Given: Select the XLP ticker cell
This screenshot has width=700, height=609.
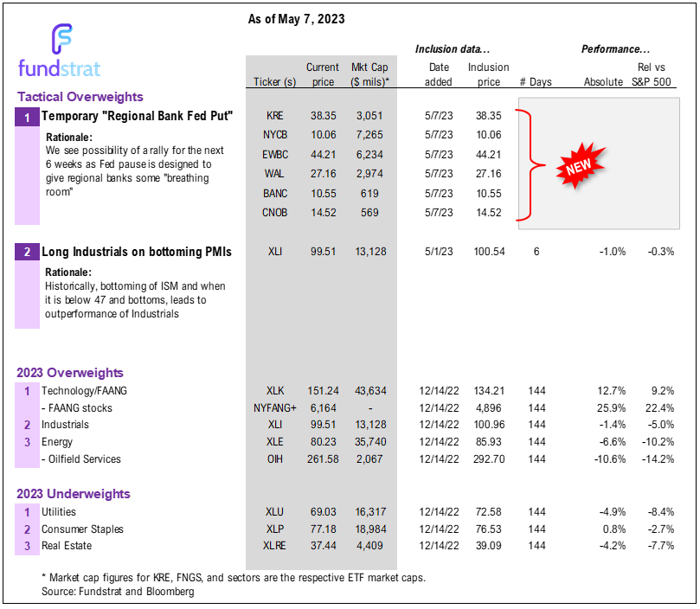Looking at the screenshot, I should [275, 529].
